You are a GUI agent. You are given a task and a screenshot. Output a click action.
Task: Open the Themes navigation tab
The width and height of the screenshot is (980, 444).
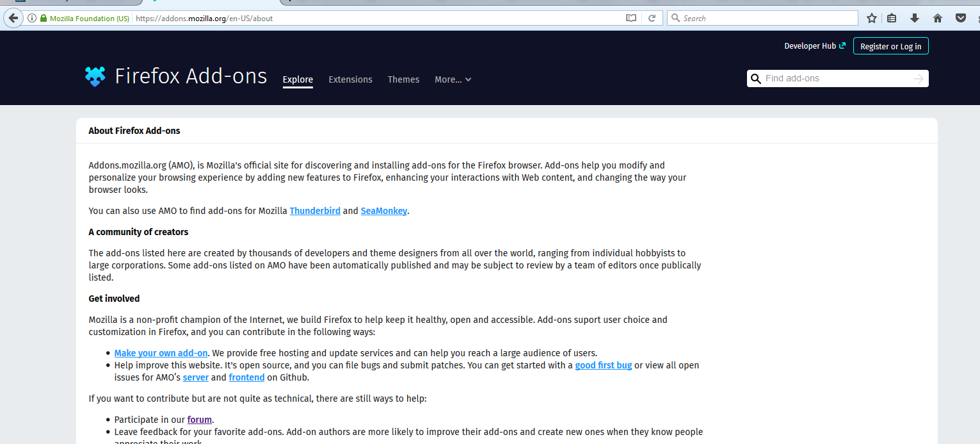[403, 79]
